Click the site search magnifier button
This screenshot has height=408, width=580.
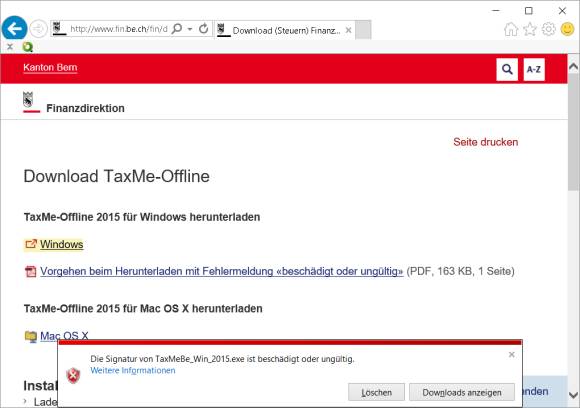pyautogui.click(x=507, y=69)
